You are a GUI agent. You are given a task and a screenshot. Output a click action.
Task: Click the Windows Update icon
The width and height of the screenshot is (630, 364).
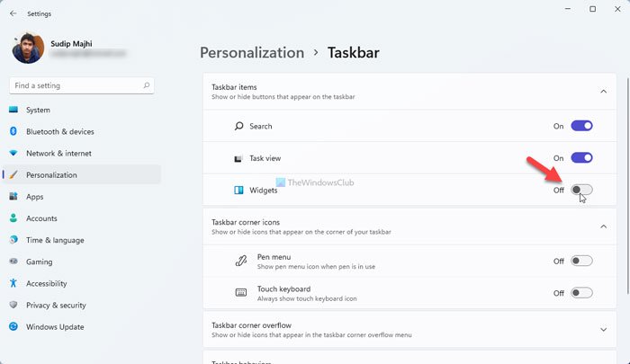click(13, 327)
